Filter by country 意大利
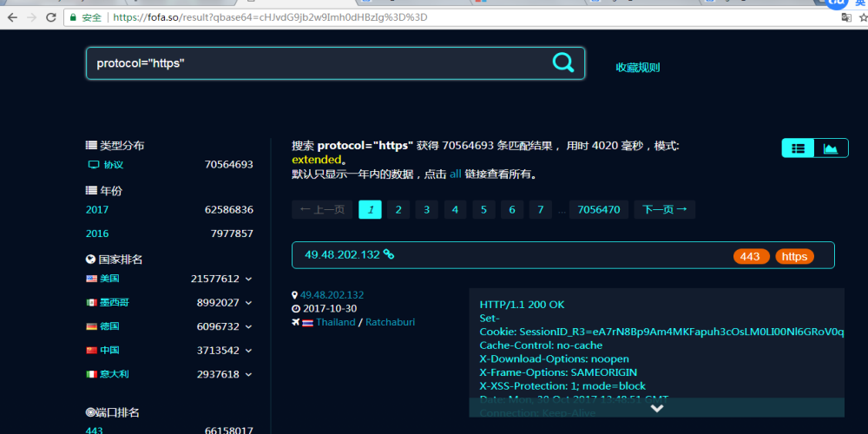This screenshot has width=868, height=434. click(x=115, y=374)
